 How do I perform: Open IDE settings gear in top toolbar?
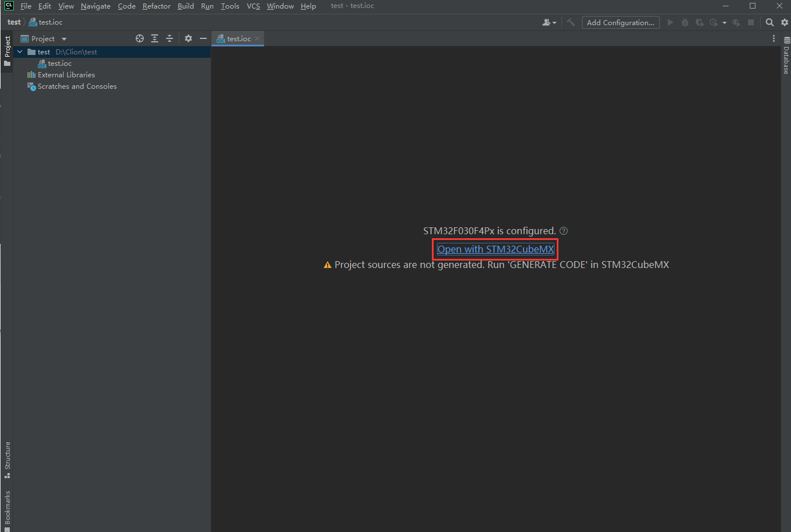785,22
